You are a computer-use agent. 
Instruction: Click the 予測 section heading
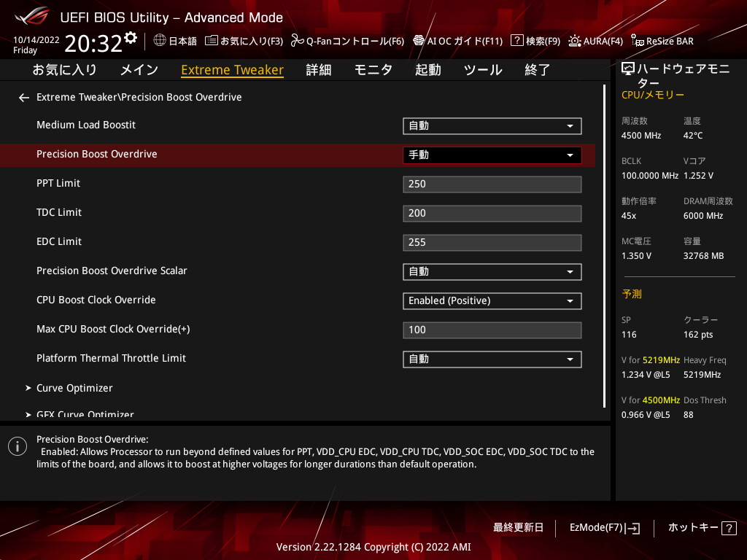tap(632, 295)
